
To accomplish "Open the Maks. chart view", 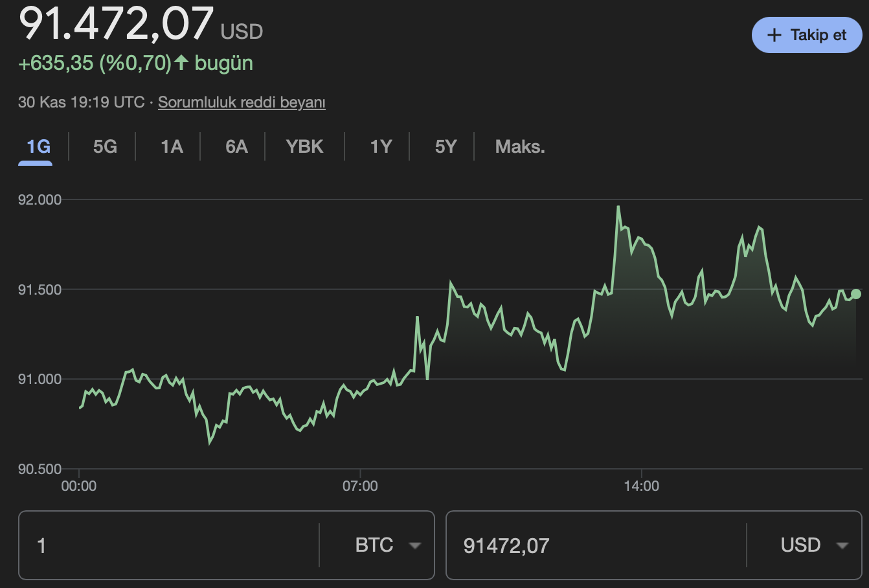I will click(x=519, y=146).
